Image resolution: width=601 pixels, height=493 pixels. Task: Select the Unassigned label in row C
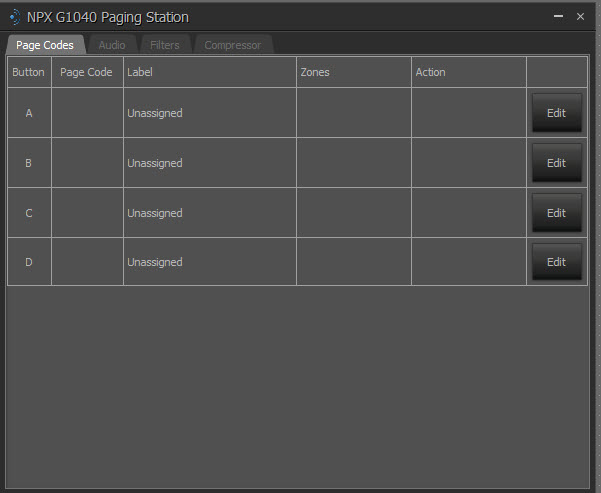coord(155,213)
